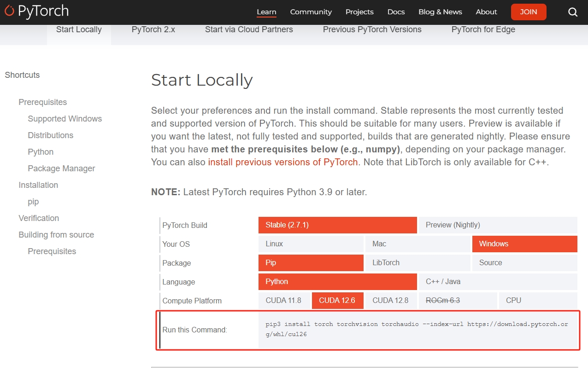The height and width of the screenshot is (372, 588).
Task: Jump to Verification shortcut
Action: pos(39,218)
